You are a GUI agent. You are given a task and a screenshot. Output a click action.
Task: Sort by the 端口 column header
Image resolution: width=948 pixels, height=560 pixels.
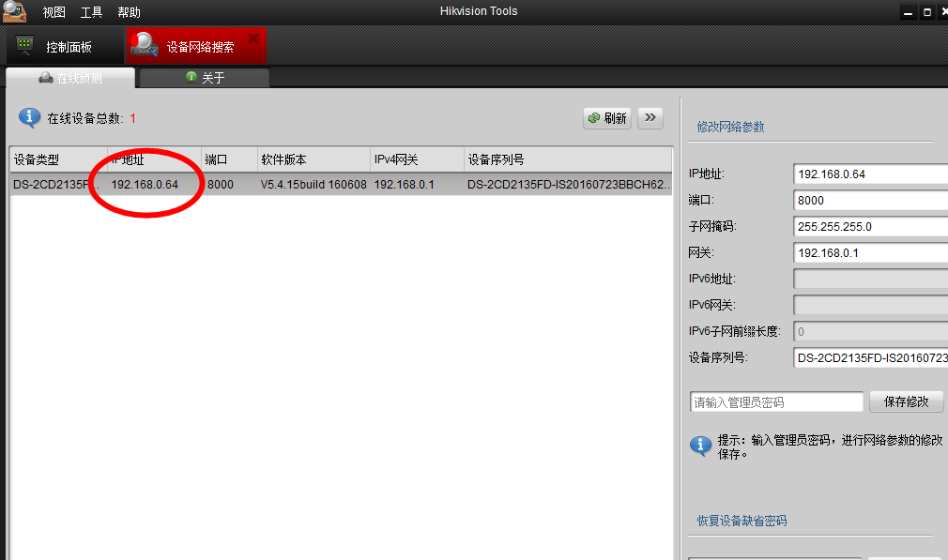click(x=229, y=159)
